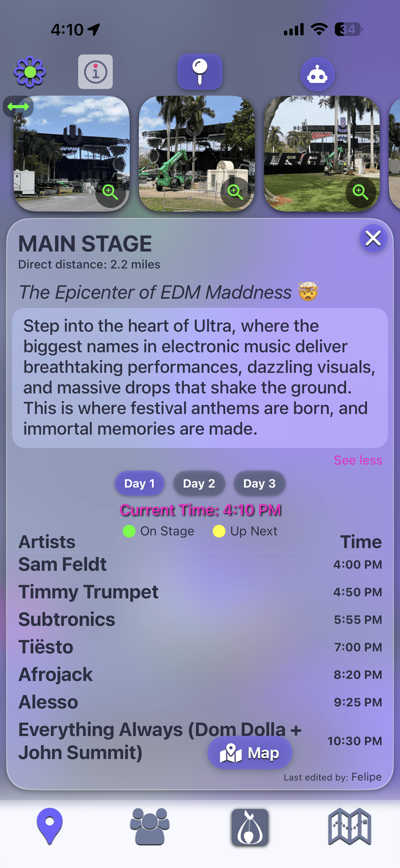The width and height of the screenshot is (400, 868).
Task: Open the robot assistant icon
Action: tap(317, 74)
